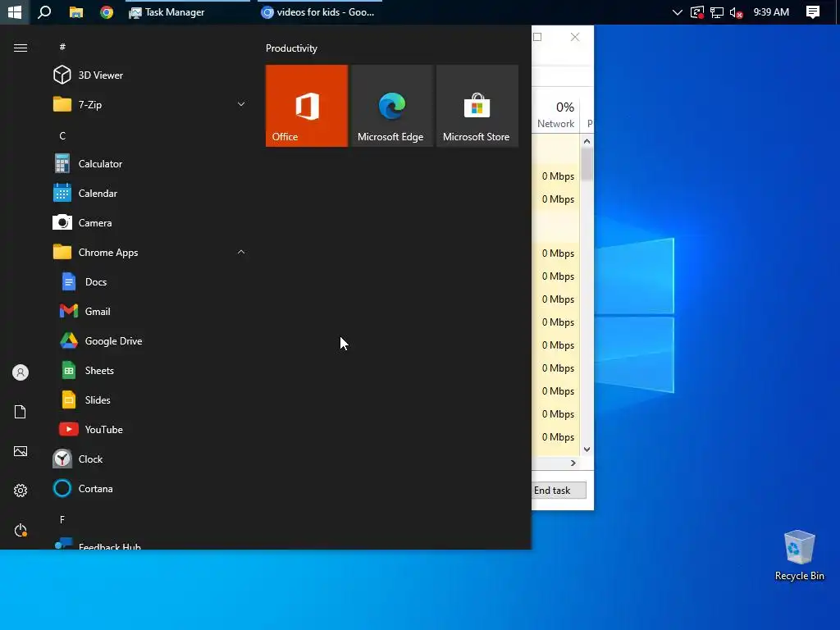Open Microsoft Store tile
Viewport: 840px width, 630px height.
(x=477, y=106)
